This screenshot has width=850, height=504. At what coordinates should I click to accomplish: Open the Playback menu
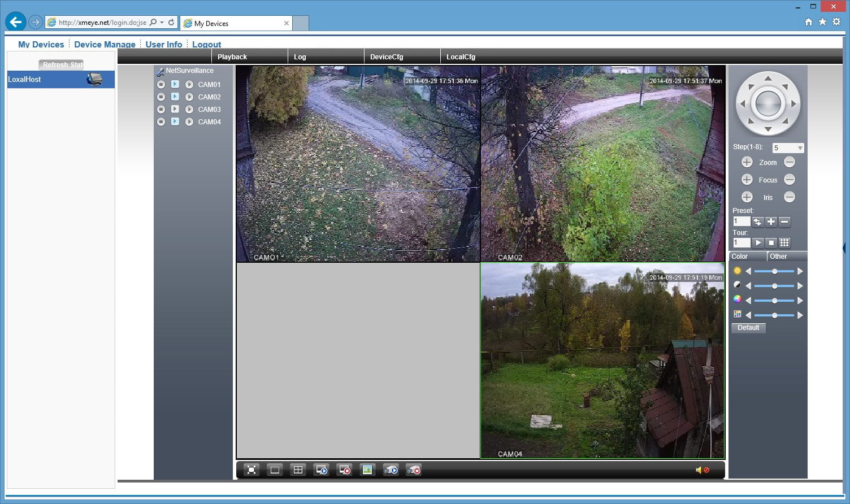232,57
